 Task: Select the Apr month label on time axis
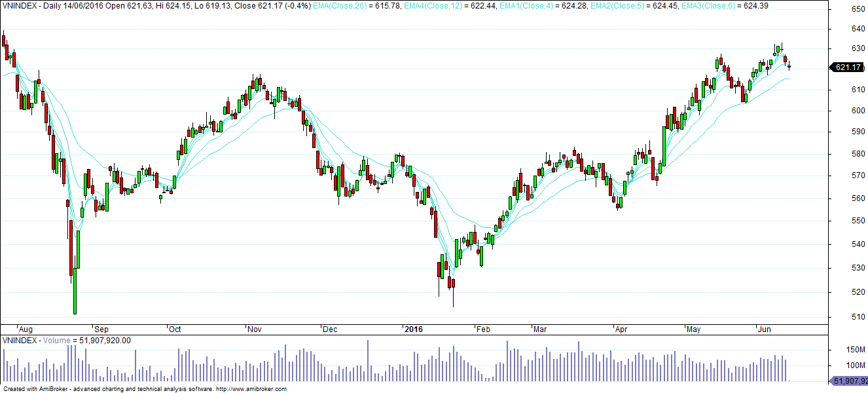click(x=623, y=329)
